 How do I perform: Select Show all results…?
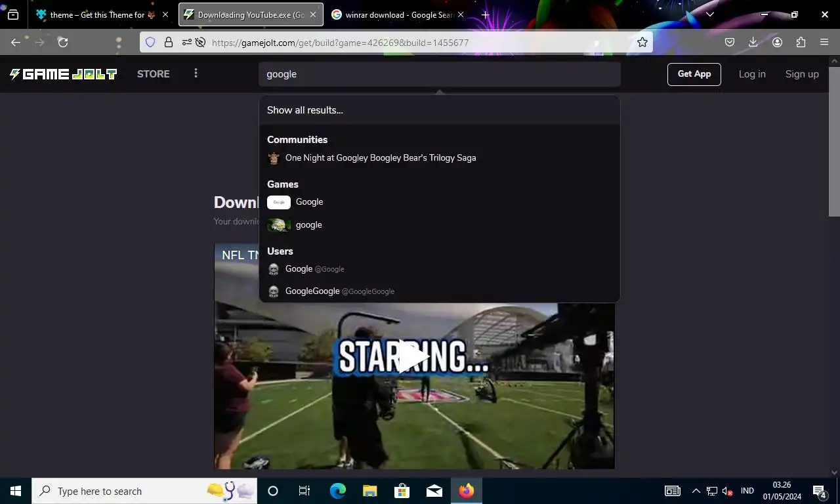pos(439,110)
